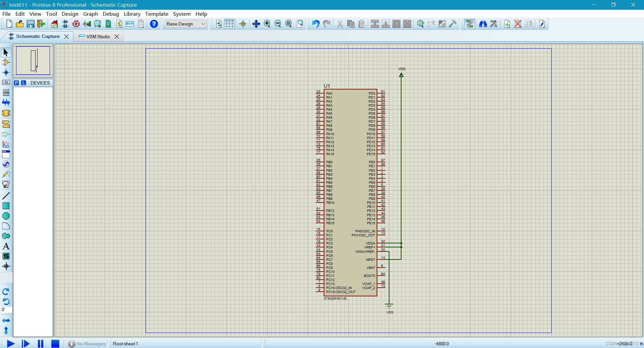Open the Graph menu
This screenshot has width=644, height=348.
point(91,14)
